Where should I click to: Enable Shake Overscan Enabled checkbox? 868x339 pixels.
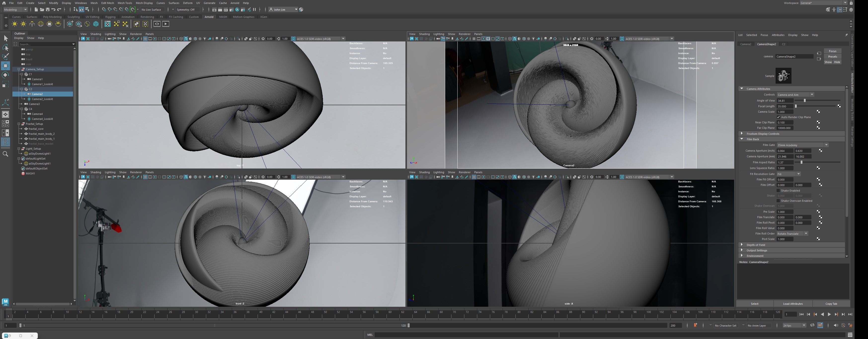point(778,201)
